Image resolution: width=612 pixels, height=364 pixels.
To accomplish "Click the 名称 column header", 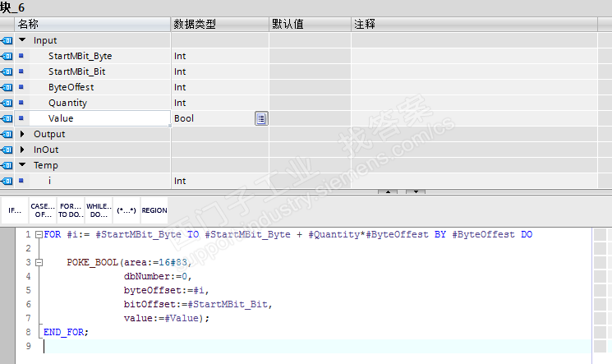I will click(x=93, y=24).
